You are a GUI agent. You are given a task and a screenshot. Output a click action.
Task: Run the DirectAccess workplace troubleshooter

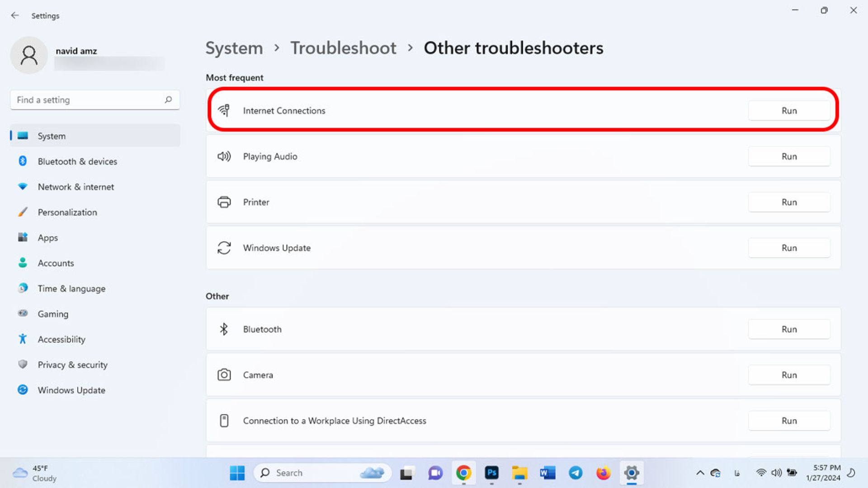(x=789, y=421)
